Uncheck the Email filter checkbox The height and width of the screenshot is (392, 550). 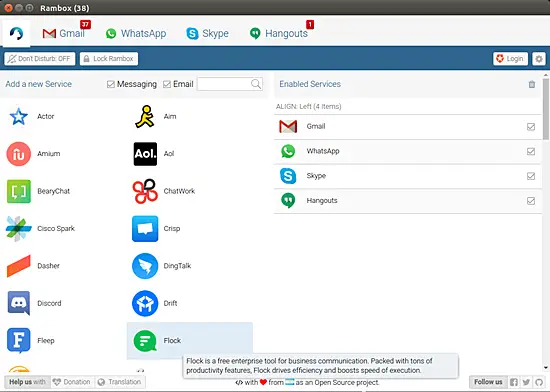(x=167, y=84)
